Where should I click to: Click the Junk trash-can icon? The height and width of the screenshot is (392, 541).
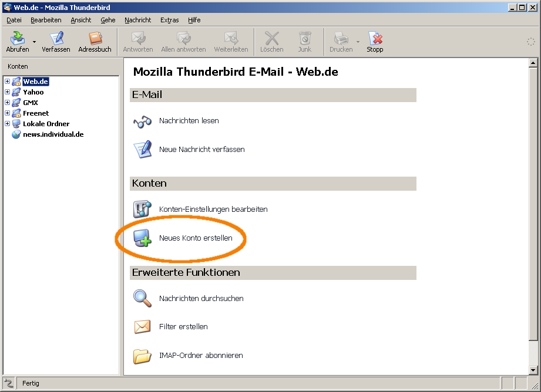click(305, 38)
